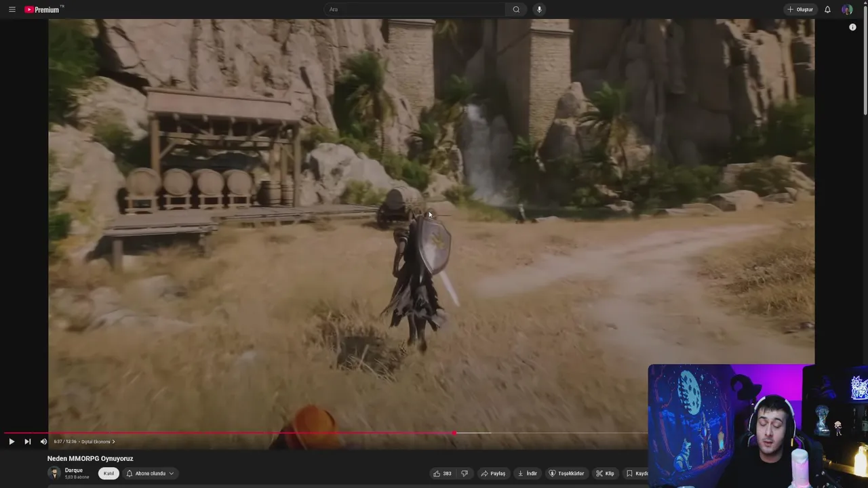The height and width of the screenshot is (488, 868).
Task: Like the video (383)
Action: click(x=442, y=473)
